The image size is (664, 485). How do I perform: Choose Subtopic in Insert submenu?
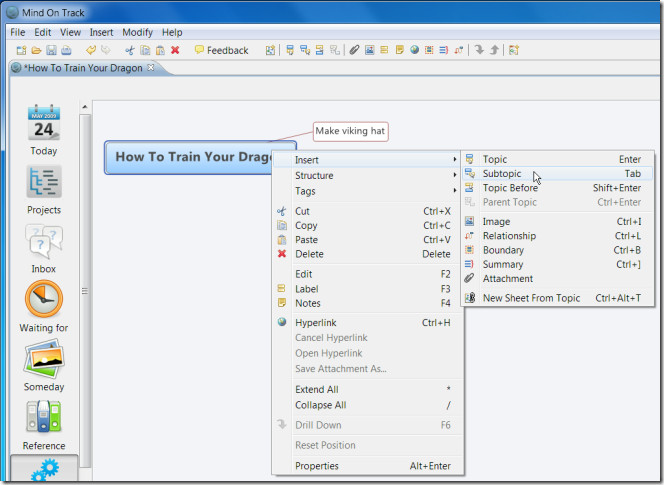(558, 174)
